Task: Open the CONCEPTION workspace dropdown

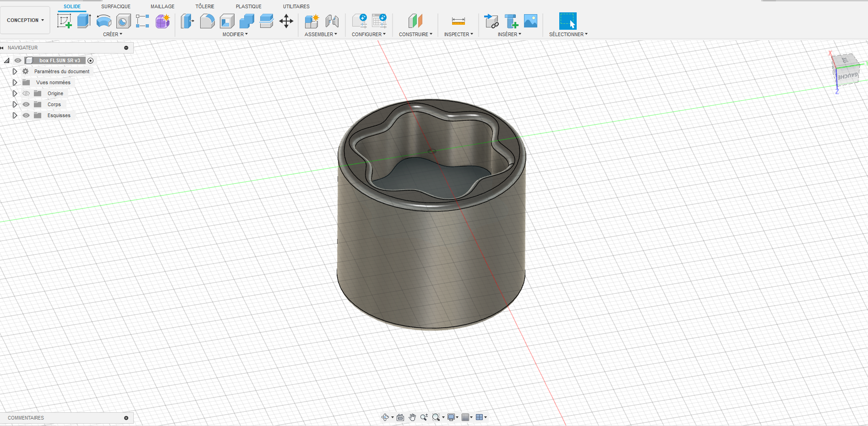Action: (25, 20)
